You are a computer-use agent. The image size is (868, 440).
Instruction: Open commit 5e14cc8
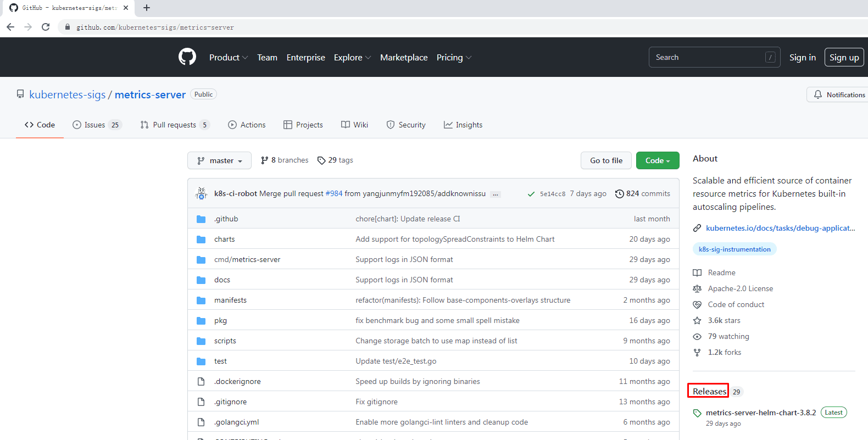(x=552, y=194)
